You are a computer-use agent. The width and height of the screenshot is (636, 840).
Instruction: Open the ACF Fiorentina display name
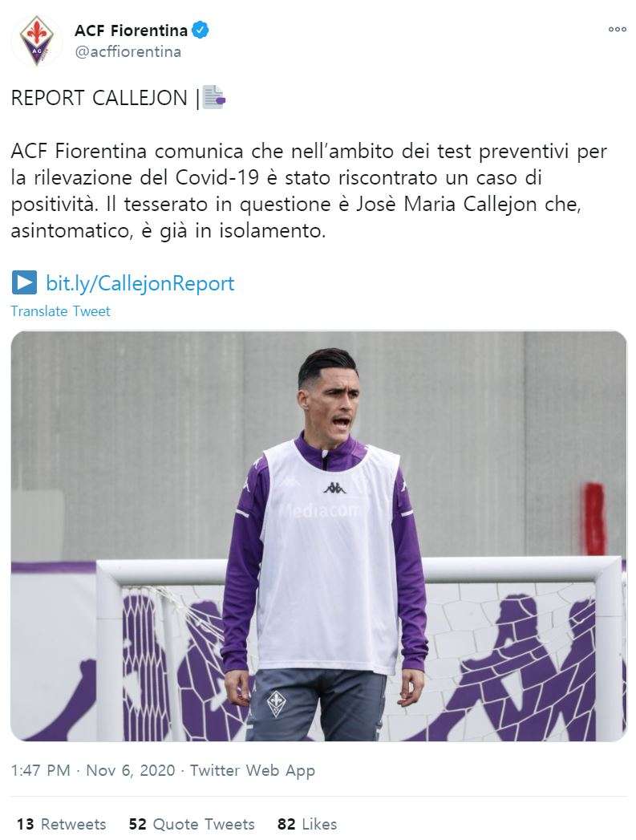tap(132, 30)
